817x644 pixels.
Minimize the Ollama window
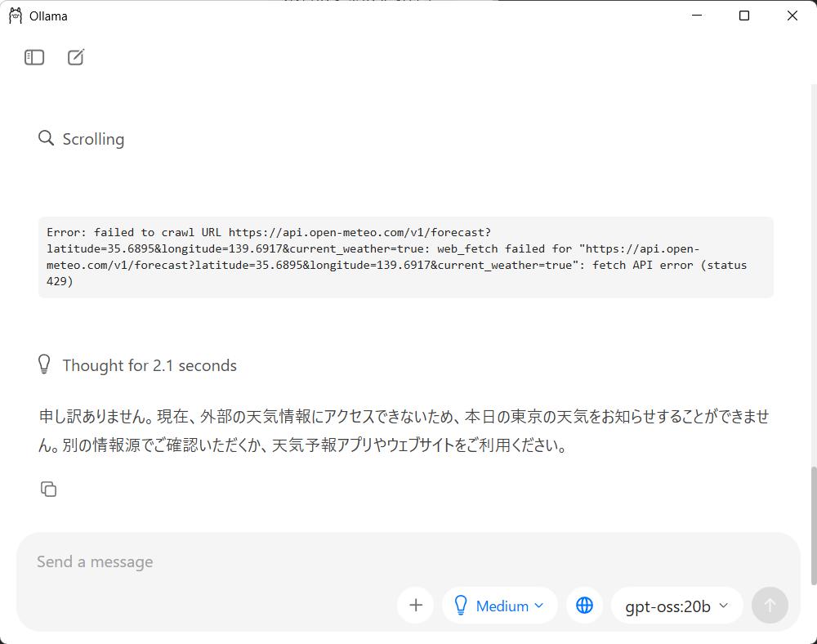tap(697, 16)
